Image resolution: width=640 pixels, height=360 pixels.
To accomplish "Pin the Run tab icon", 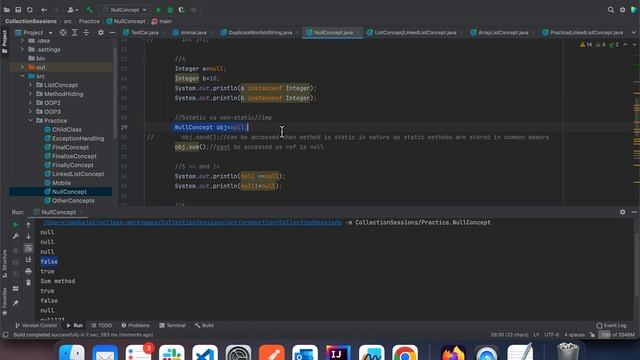I will pos(16,303).
